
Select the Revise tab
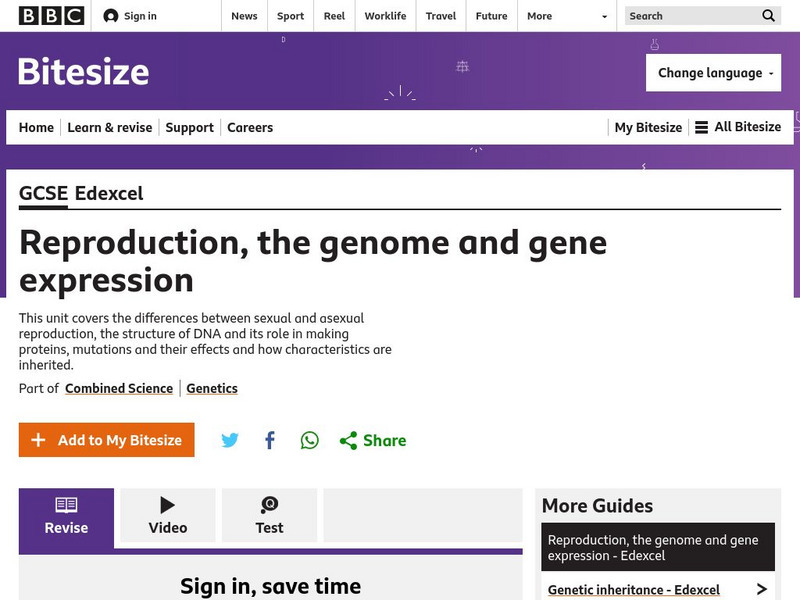[x=66, y=516]
